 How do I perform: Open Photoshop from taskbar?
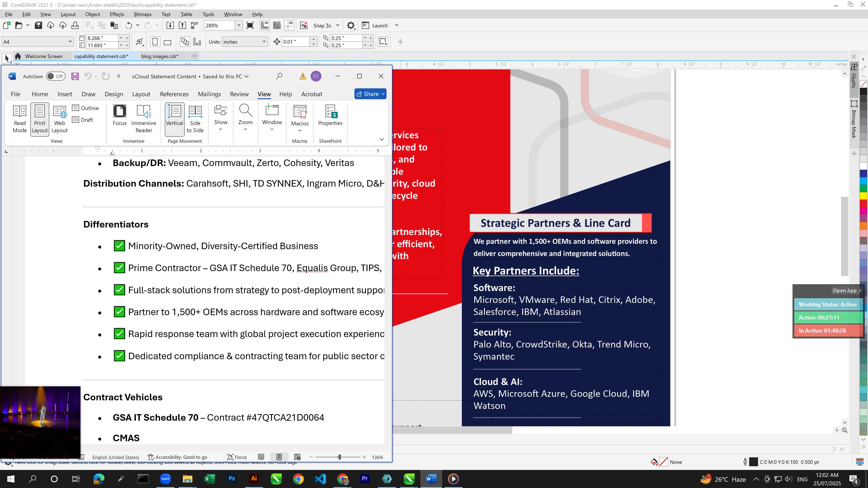tap(232, 479)
